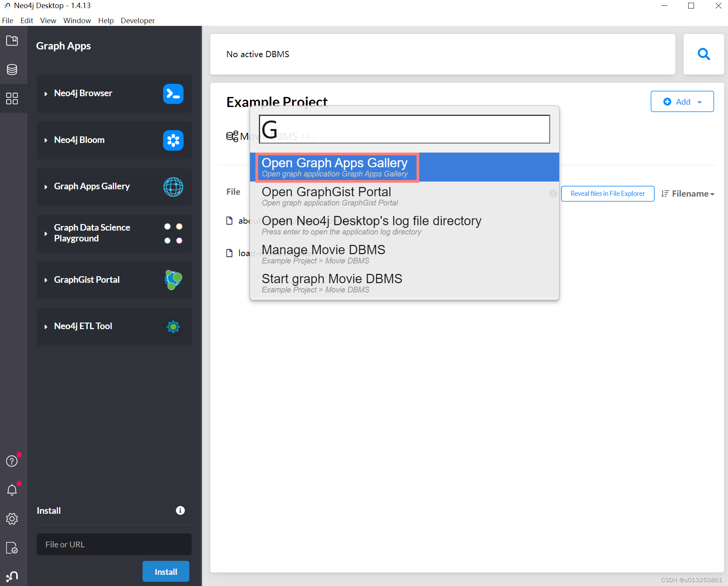Open the Software keys license icon
728x586 pixels.
tap(12, 548)
